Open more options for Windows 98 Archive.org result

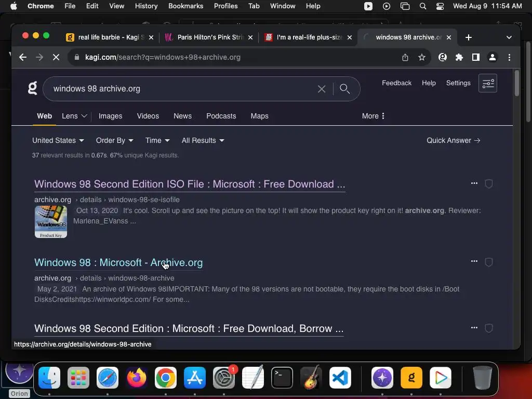tap(474, 261)
